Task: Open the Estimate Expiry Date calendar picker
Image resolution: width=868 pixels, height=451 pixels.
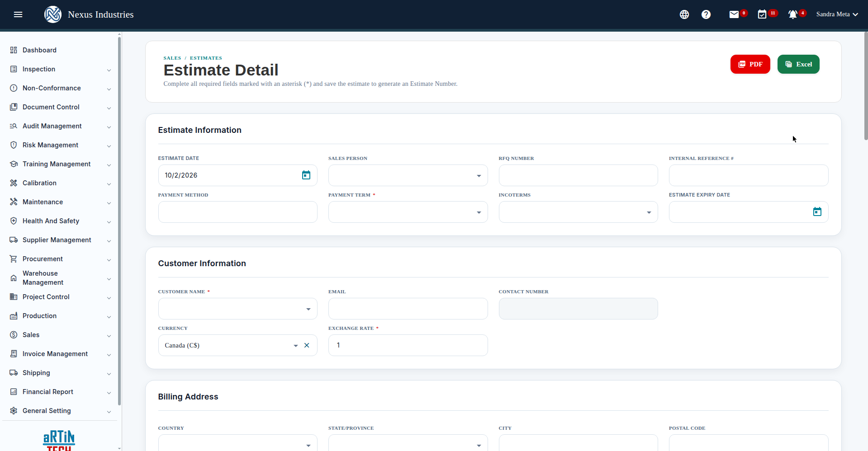Action: [x=817, y=212]
